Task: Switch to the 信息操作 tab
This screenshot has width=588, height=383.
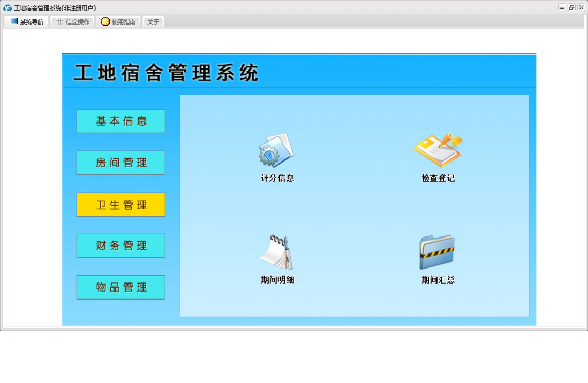Action: click(x=72, y=22)
